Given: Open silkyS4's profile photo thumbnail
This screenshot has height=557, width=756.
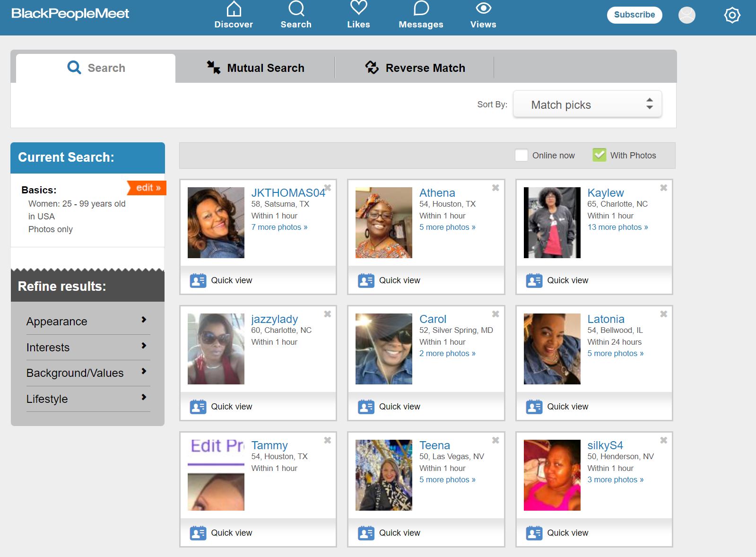Looking at the screenshot, I should click(x=552, y=475).
